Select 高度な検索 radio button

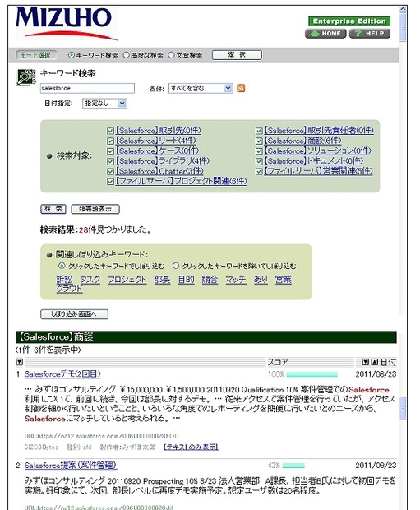click(x=126, y=55)
